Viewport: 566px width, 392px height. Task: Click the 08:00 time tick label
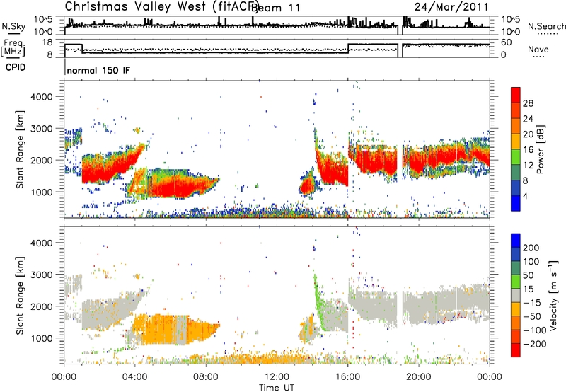[206, 377]
